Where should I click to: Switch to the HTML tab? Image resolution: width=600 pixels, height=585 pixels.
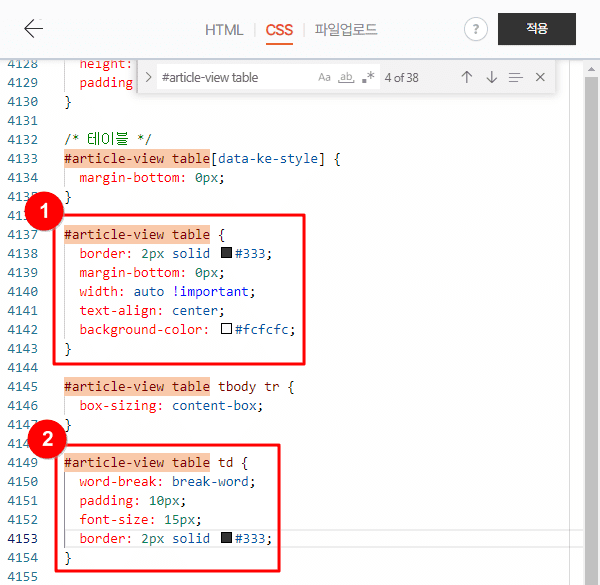click(x=224, y=30)
